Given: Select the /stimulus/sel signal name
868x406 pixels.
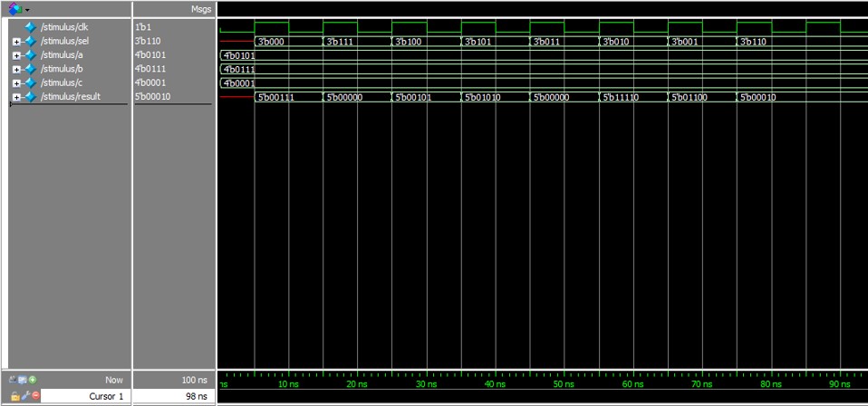Looking at the screenshot, I should [63, 41].
